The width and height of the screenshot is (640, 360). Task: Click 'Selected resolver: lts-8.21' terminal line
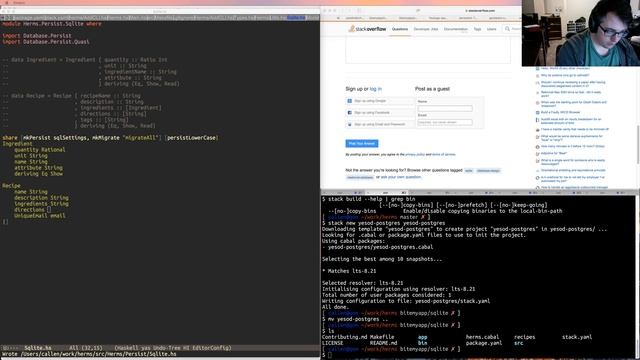pyautogui.click(x=362, y=283)
